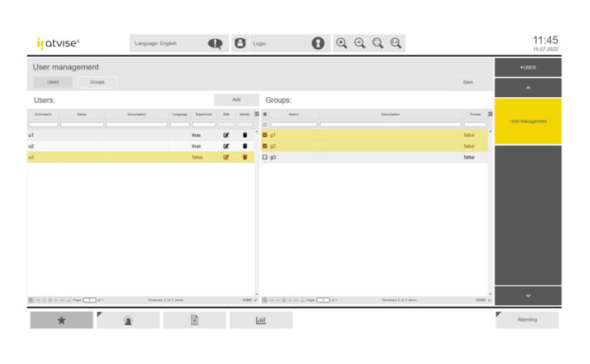The width and height of the screenshot is (590, 364).
Task: Check the g3 group checkbox
Action: pyautogui.click(x=265, y=158)
